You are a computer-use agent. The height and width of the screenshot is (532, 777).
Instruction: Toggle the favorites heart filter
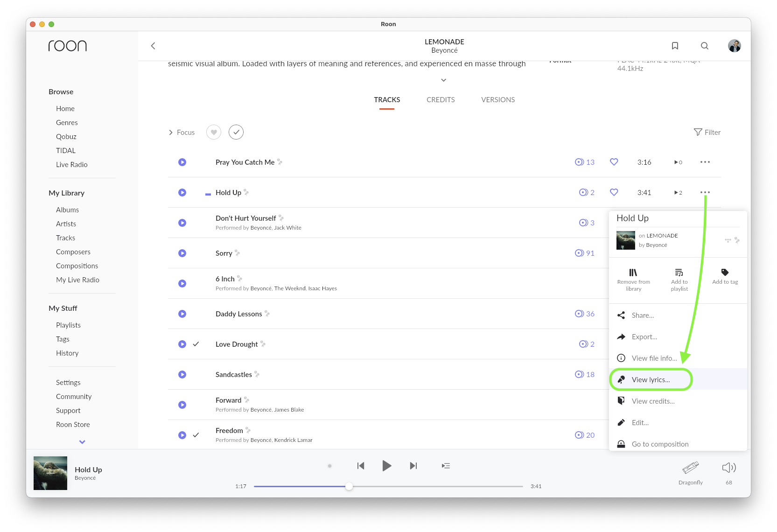point(214,132)
